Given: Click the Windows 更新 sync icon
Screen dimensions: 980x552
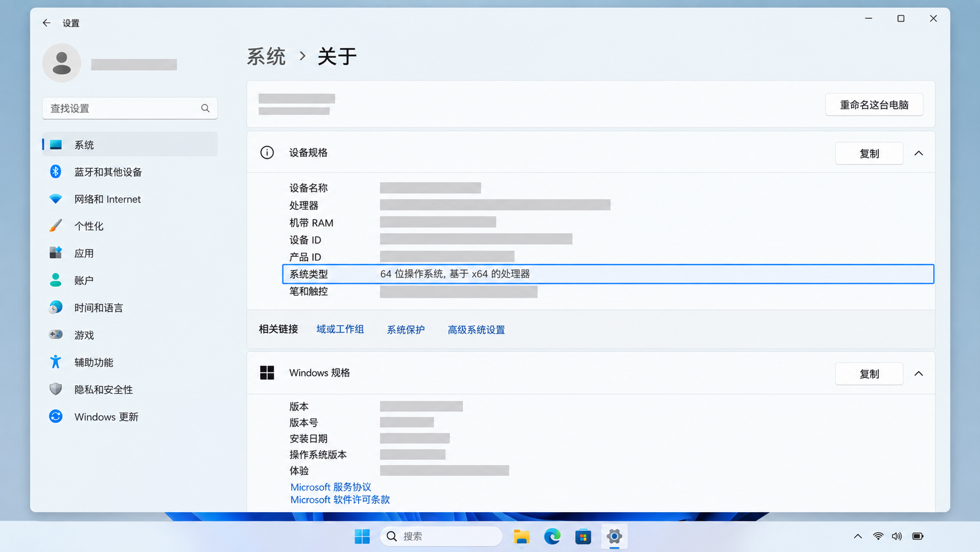Looking at the screenshot, I should pyautogui.click(x=56, y=416).
